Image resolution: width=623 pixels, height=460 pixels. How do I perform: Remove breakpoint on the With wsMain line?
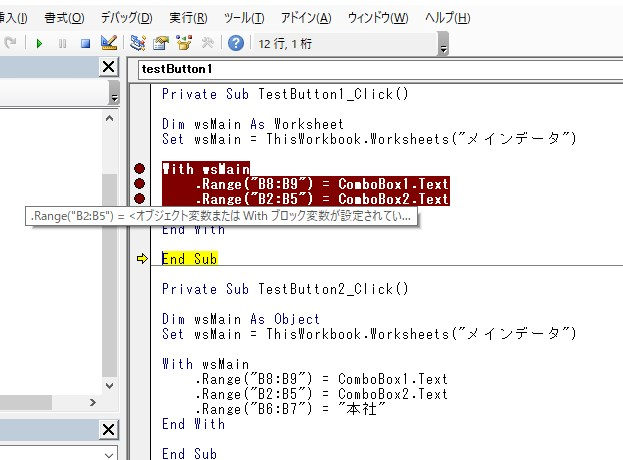(x=140, y=169)
